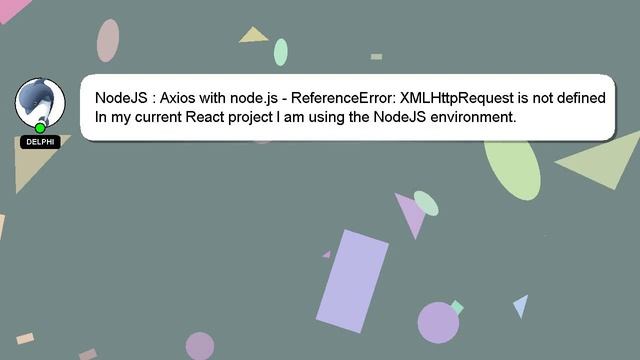The height and width of the screenshot is (360, 640).
Task: Click the small beige rectangle near top
Action: [x=376, y=57]
